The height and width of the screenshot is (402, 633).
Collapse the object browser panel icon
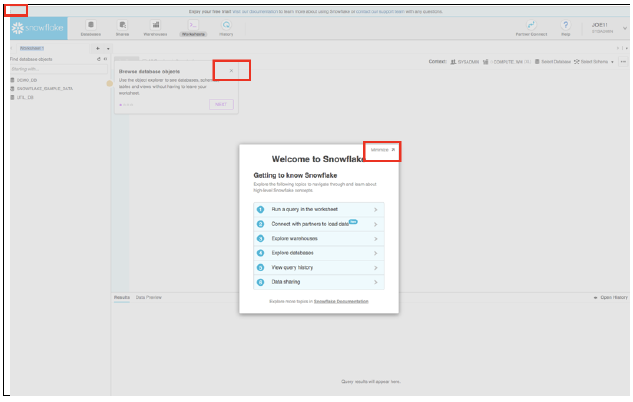click(105, 59)
